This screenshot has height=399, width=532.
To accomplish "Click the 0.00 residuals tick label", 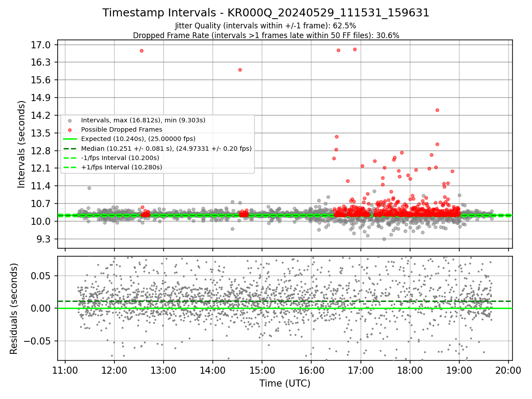I will click(x=42, y=308).
